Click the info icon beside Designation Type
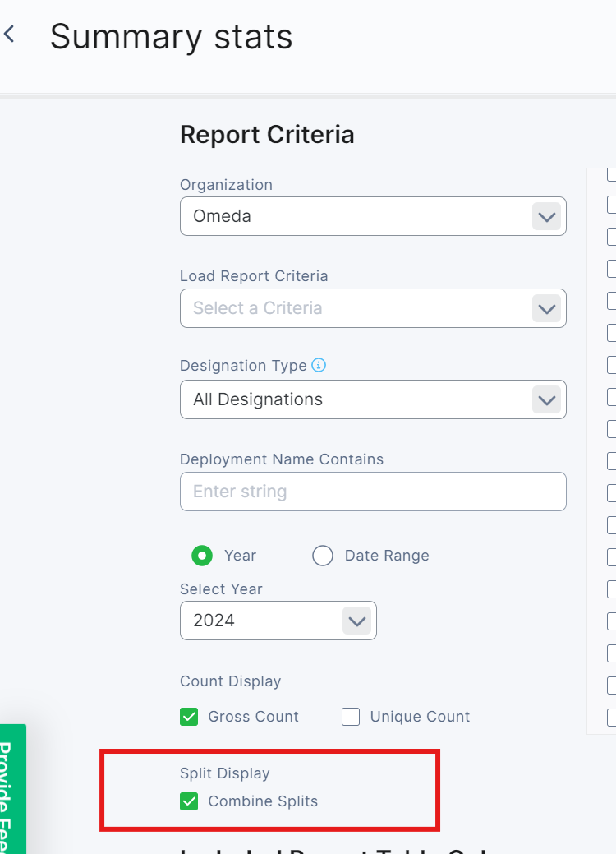This screenshot has height=854, width=616. pos(319,365)
